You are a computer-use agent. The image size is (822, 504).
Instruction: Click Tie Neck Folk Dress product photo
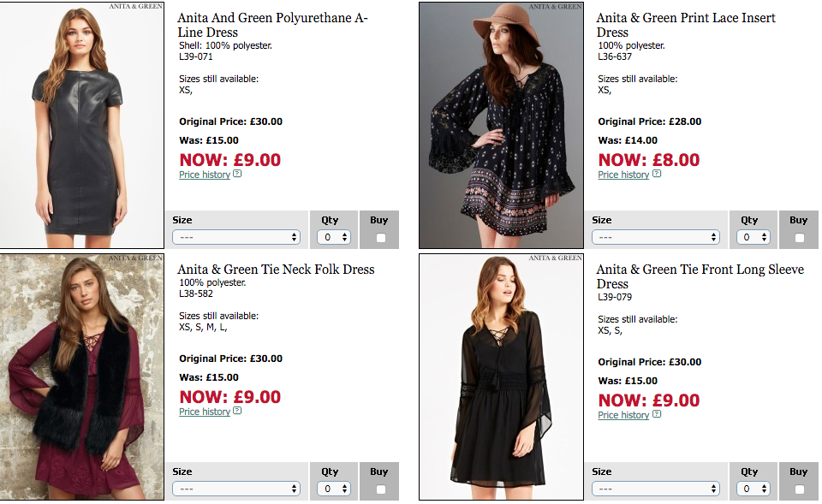[x=82, y=377]
